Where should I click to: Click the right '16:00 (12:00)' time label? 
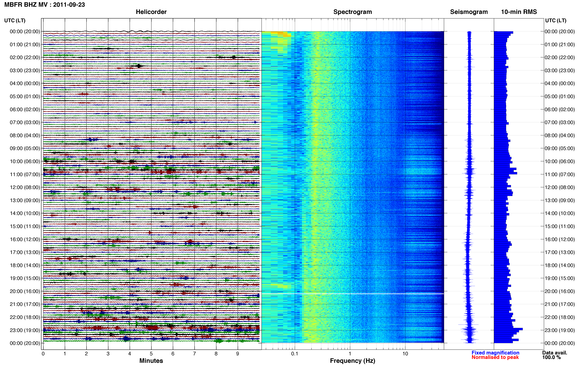[560, 239]
